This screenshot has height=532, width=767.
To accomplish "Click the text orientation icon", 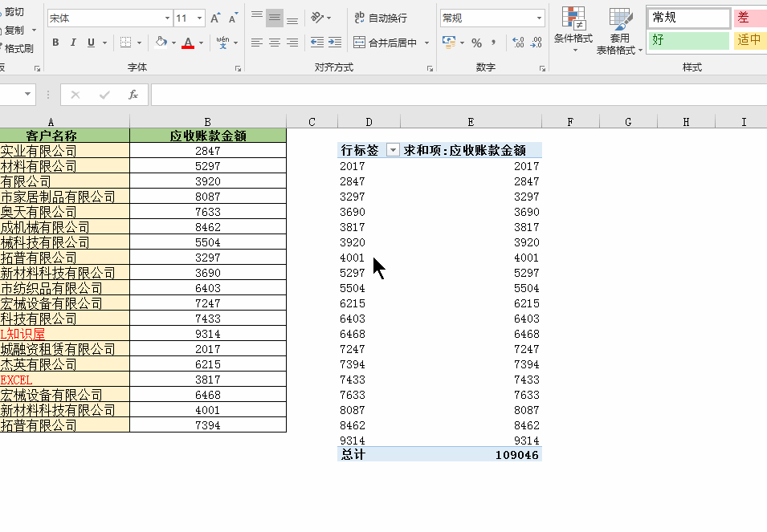I will (317, 18).
